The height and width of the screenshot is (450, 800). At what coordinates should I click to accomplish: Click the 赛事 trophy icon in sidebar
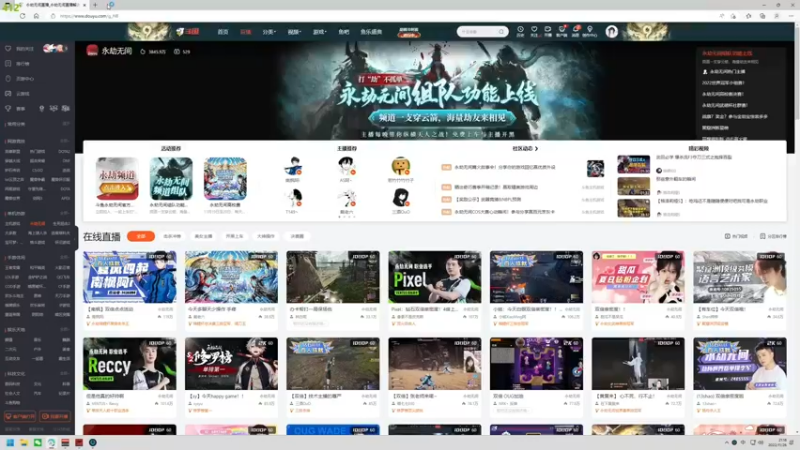pos(8,109)
